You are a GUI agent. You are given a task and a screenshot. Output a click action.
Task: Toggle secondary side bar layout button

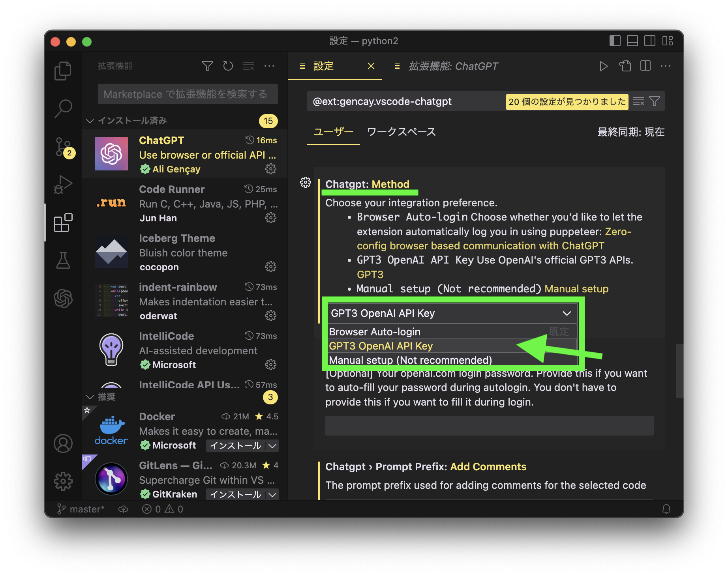pyautogui.click(x=649, y=41)
